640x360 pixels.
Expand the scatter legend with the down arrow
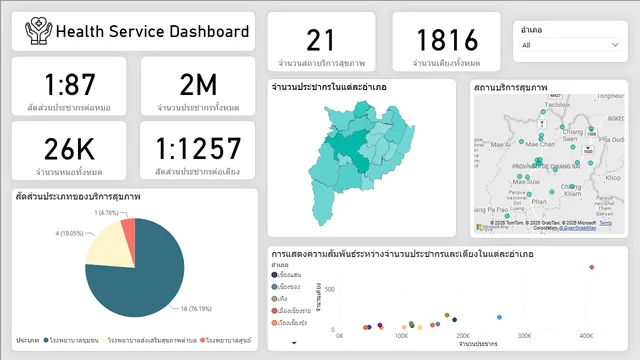294,343
